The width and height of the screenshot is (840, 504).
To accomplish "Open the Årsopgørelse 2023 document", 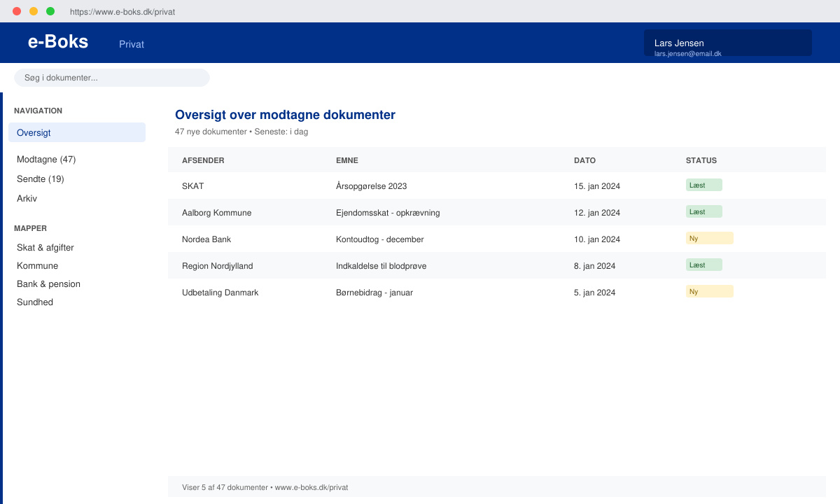I will [372, 186].
